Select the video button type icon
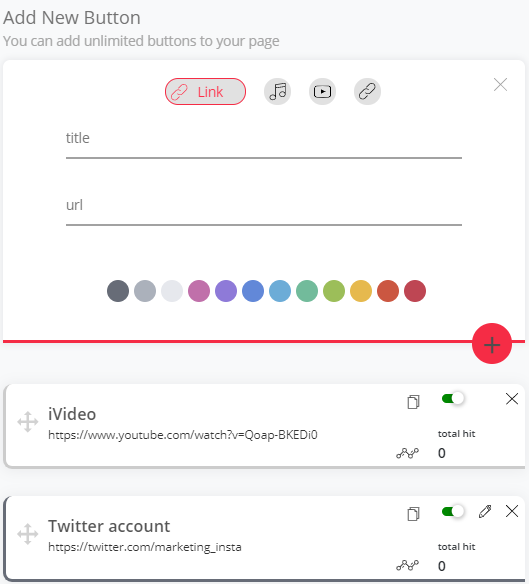Viewport: 529px width, 584px height. pos(322,92)
